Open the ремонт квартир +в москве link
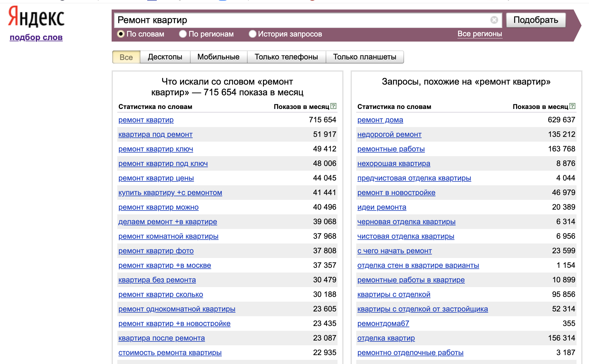The height and width of the screenshot is (364, 589). tap(164, 265)
